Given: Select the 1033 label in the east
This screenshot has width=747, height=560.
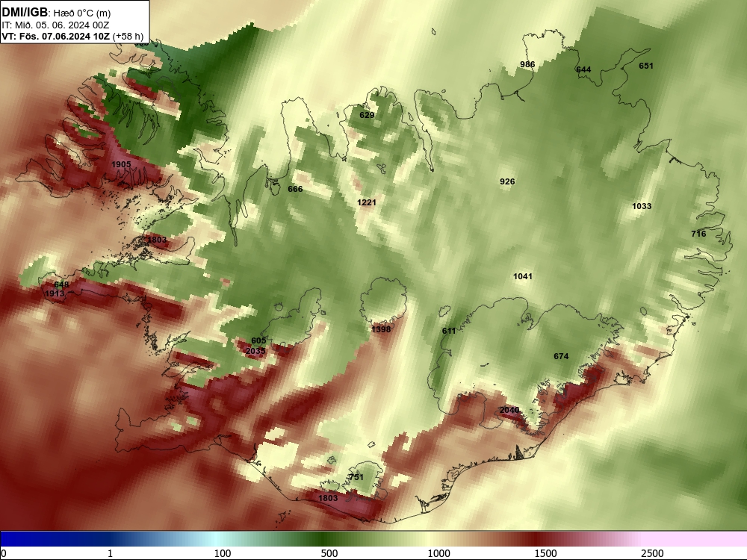Looking at the screenshot, I should coord(642,206).
